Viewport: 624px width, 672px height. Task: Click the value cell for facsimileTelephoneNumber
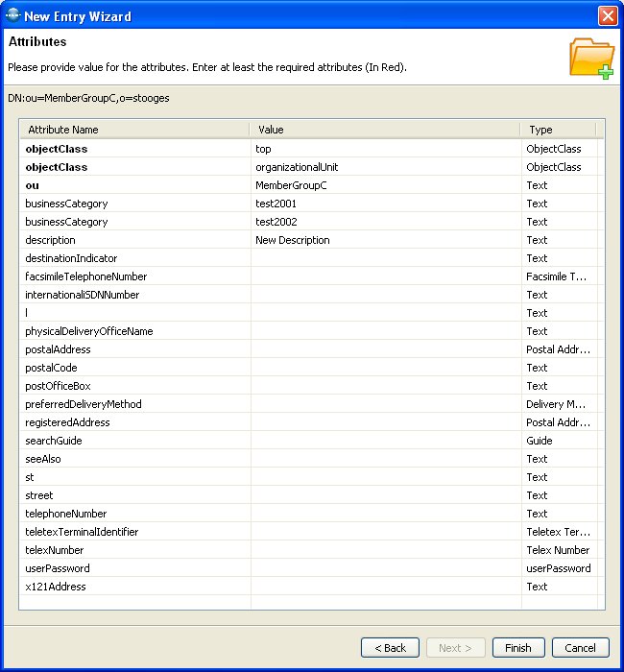pyautogui.click(x=384, y=276)
